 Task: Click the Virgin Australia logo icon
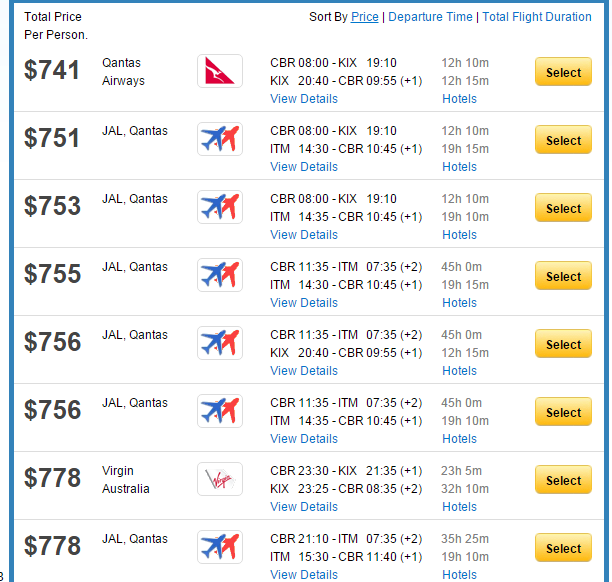(220, 479)
